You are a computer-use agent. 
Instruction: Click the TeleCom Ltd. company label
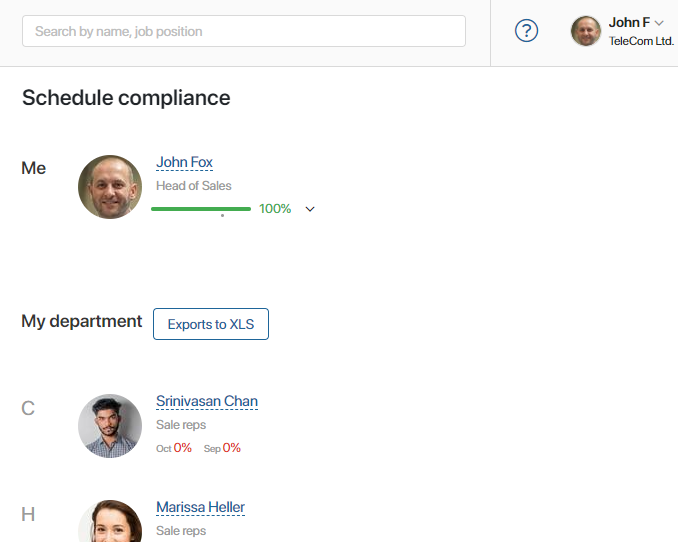[x=641, y=41]
